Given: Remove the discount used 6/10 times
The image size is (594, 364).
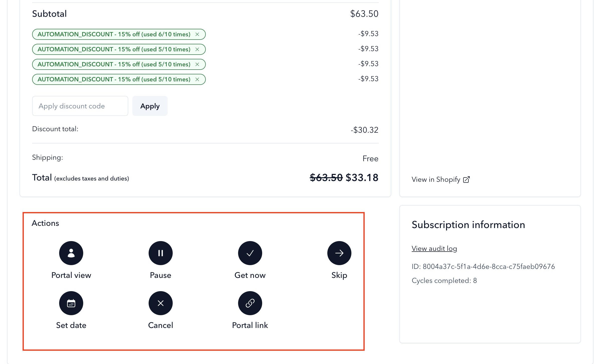Looking at the screenshot, I should point(197,34).
